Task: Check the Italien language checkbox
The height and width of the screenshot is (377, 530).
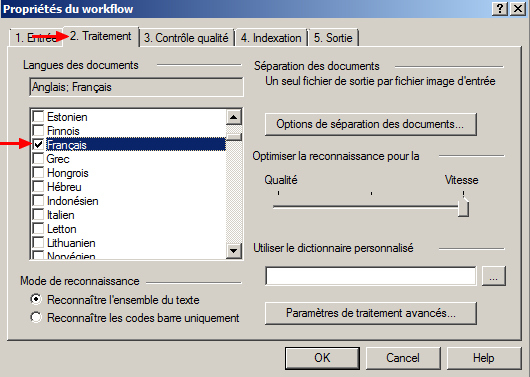Action: [38, 215]
